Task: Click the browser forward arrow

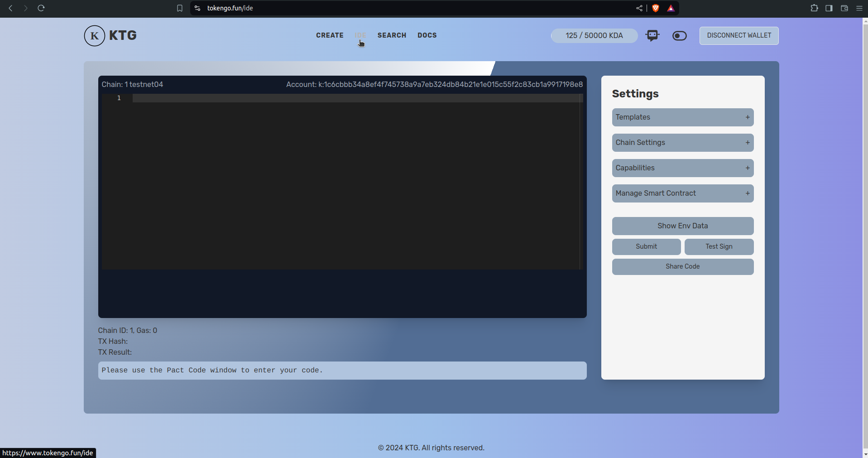Action: click(x=25, y=8)
